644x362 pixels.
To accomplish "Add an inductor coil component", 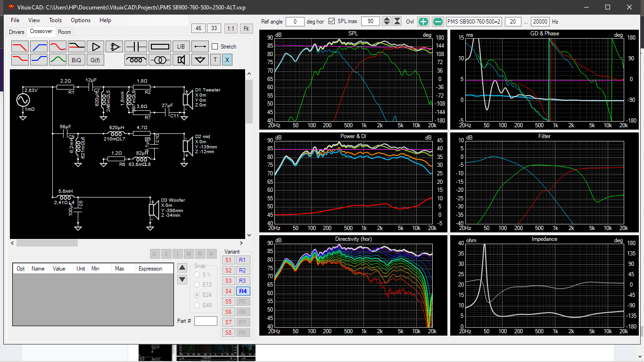I will [136, 60].
